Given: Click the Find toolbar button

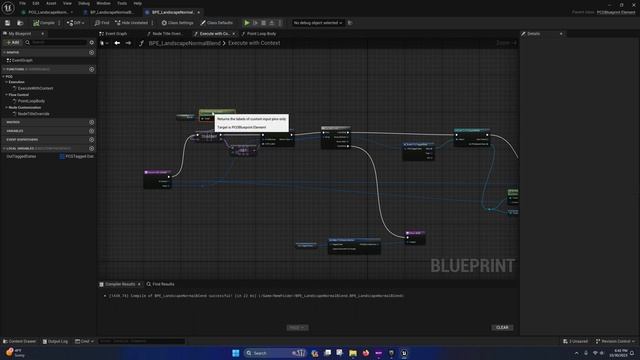Looking at the screenshot, I should click(102, 23).
